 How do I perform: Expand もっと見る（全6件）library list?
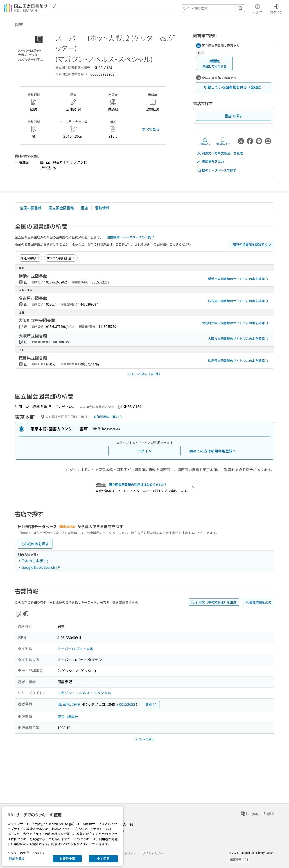tap(144, 374)
